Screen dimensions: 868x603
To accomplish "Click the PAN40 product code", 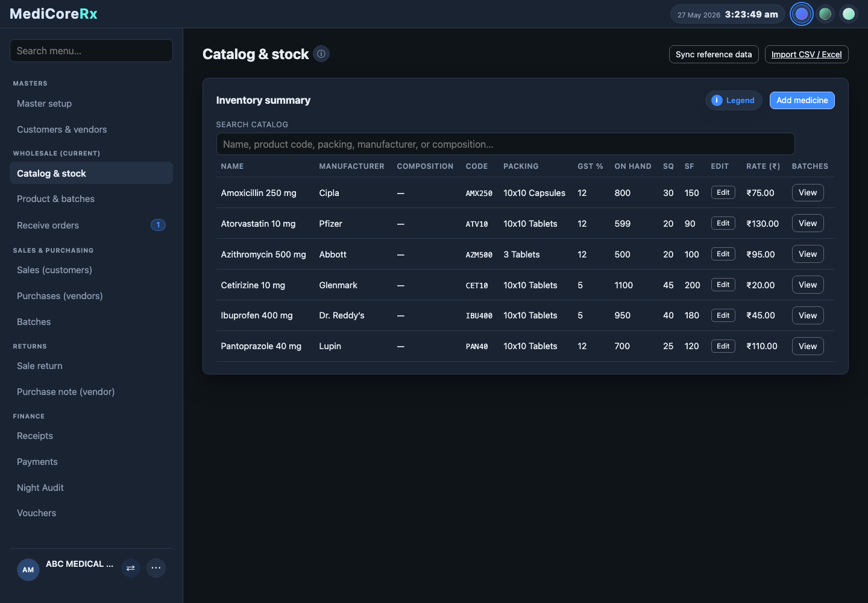I will [477, 347].
